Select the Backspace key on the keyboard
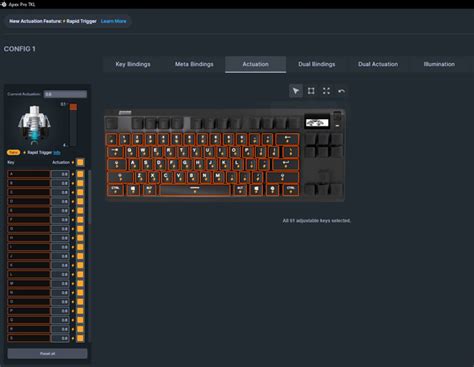The height and width of the screenshot is (367, 474). [x=287, y=139]
